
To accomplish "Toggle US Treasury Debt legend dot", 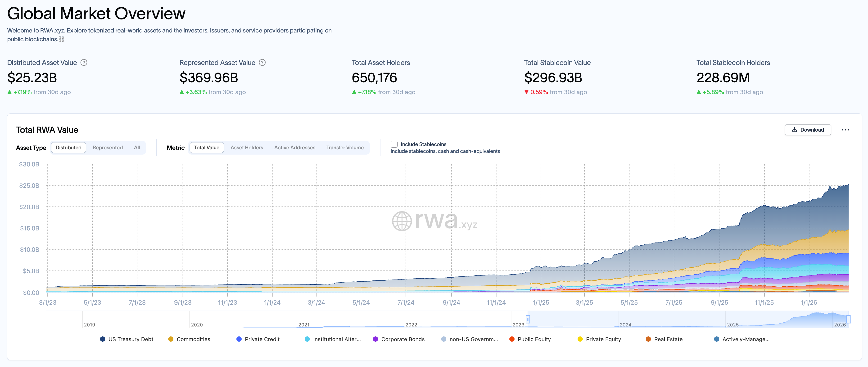I will (102, 339).
